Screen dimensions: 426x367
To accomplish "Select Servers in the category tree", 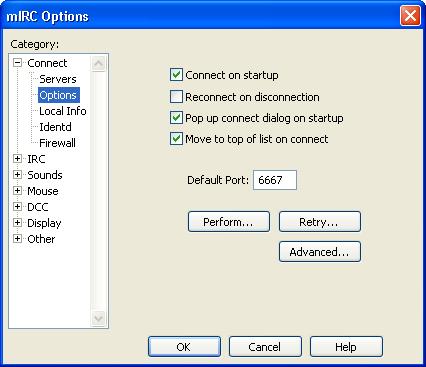I will 58,79.
